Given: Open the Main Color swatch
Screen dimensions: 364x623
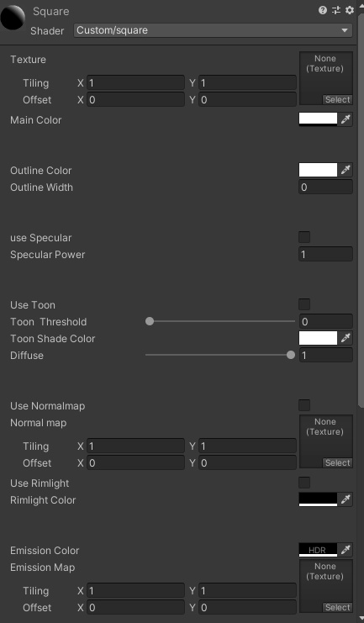Looking at the screenshot, I should [x=318, y=119].
